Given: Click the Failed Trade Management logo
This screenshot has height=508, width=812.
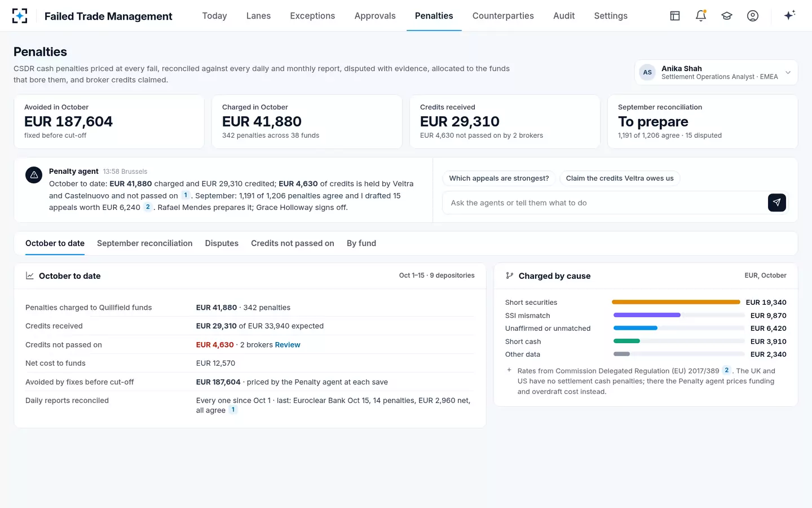Looking at the screenshot, I should [20, 16].
